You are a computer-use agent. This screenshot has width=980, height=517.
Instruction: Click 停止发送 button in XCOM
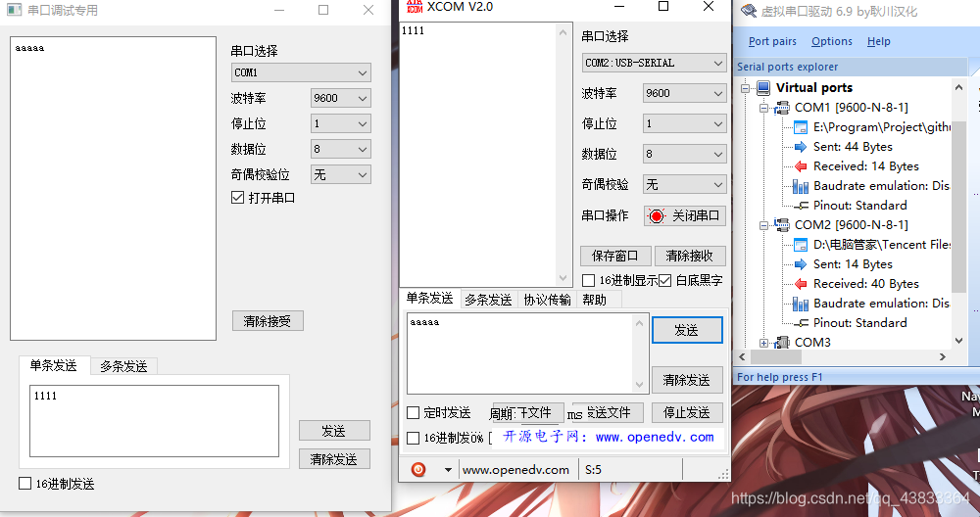click(687, 413)
